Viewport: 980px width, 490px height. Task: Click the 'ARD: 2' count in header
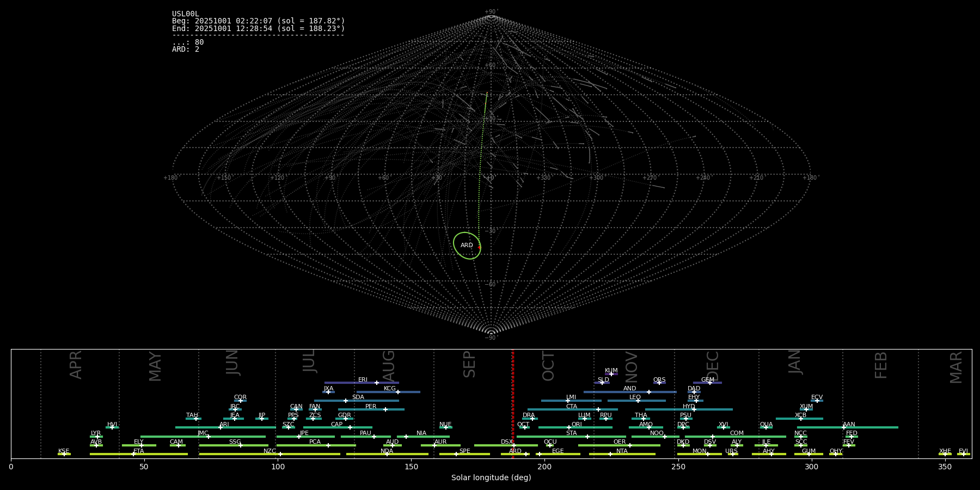click(x=186, y=50)
